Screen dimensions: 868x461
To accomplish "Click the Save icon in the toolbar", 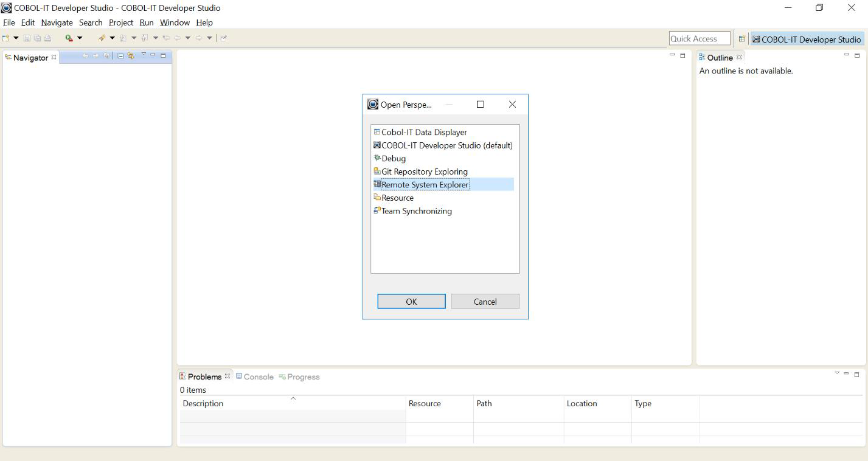I will pyautogui.click(x=27, y=38).
